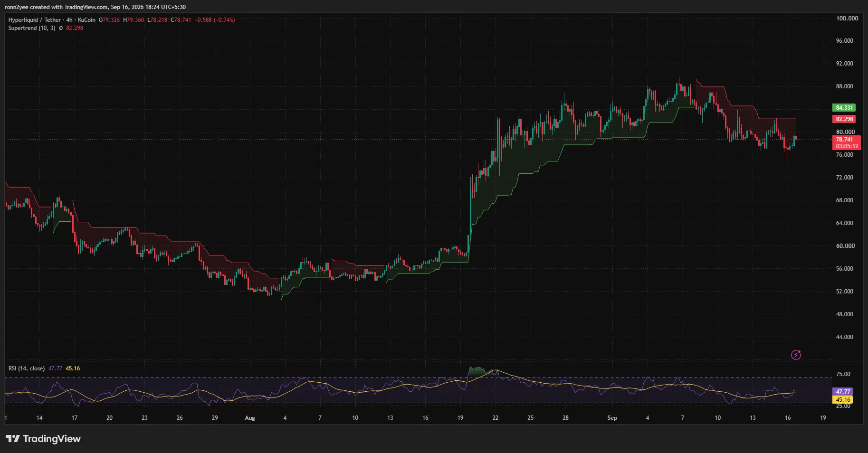Click the 88.000 price scale level
The image size is (868, 453).
[845, 86]
